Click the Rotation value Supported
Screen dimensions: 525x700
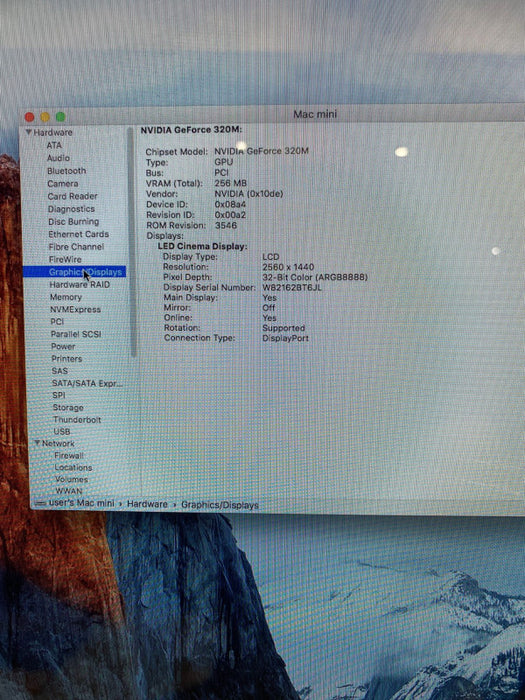283,328
